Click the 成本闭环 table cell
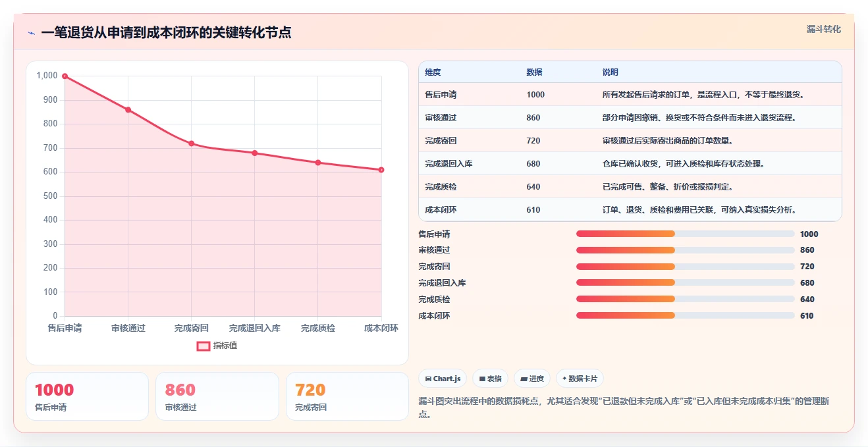This screenshot has height=447, width=868. tap(441, 210)
